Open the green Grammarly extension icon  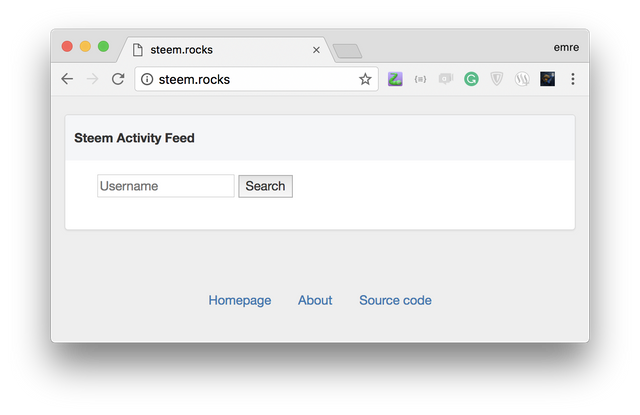tap(471, 79)
